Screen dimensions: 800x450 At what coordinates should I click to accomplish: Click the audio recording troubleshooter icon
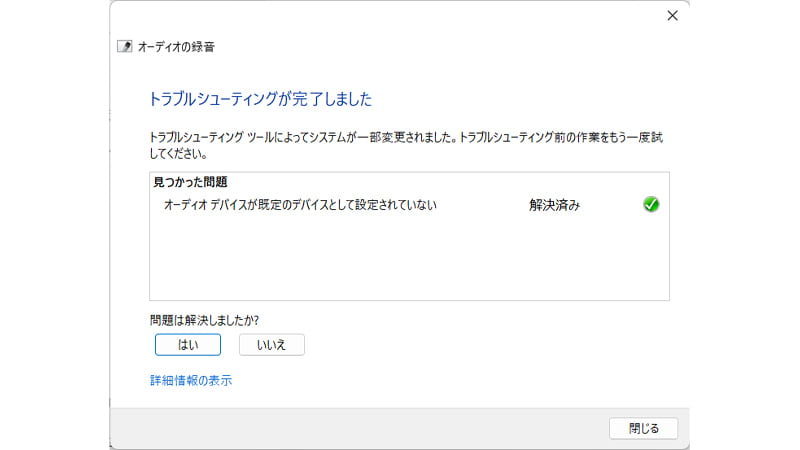click(124, 46)
